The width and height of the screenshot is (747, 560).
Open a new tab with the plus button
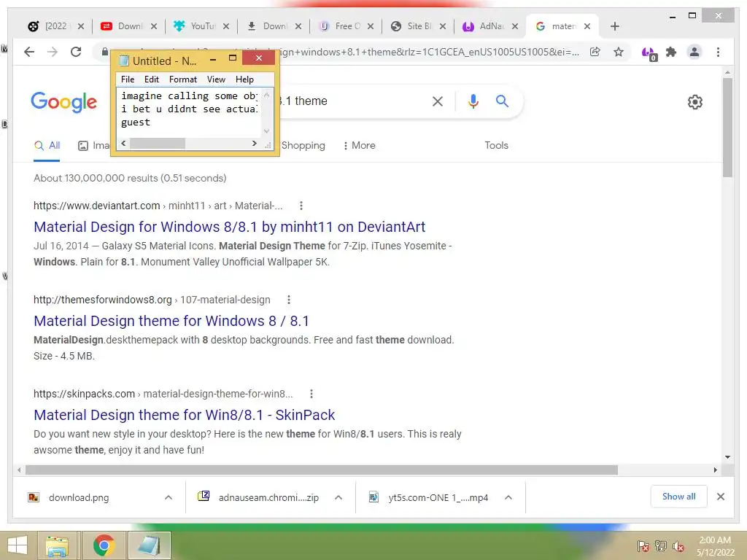(614, 26)
